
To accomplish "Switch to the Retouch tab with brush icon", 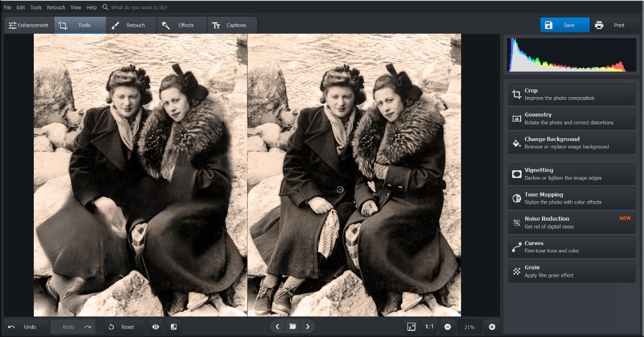I will [x=131, y=25].
